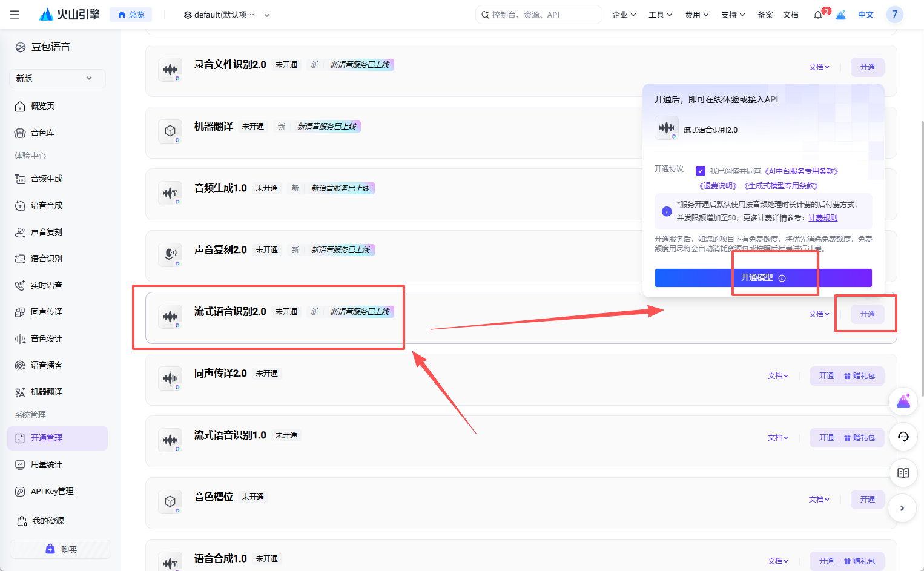
Task: Click the Volcano Engine logo
Action: [70, 15]
